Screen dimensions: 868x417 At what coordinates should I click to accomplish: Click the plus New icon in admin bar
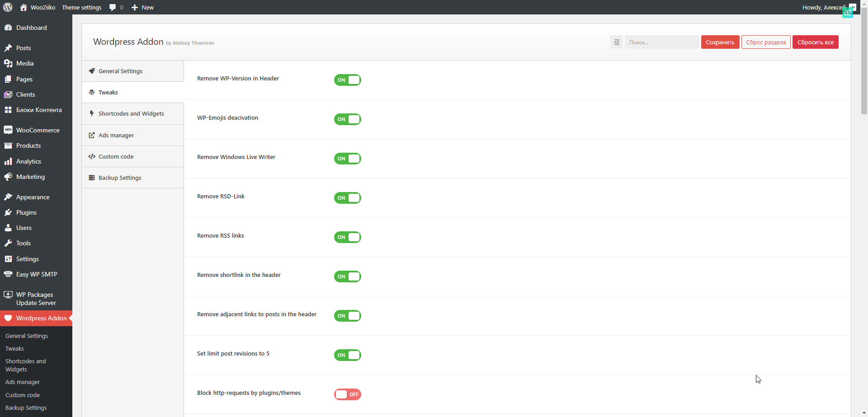point(134,7)
